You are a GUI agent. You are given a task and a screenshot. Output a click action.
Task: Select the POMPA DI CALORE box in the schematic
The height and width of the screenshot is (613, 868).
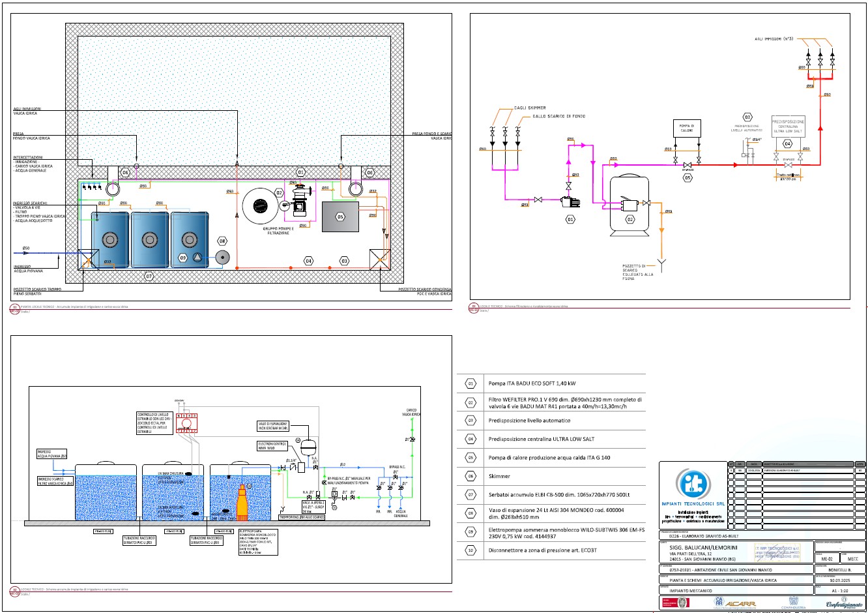(687, 128)
